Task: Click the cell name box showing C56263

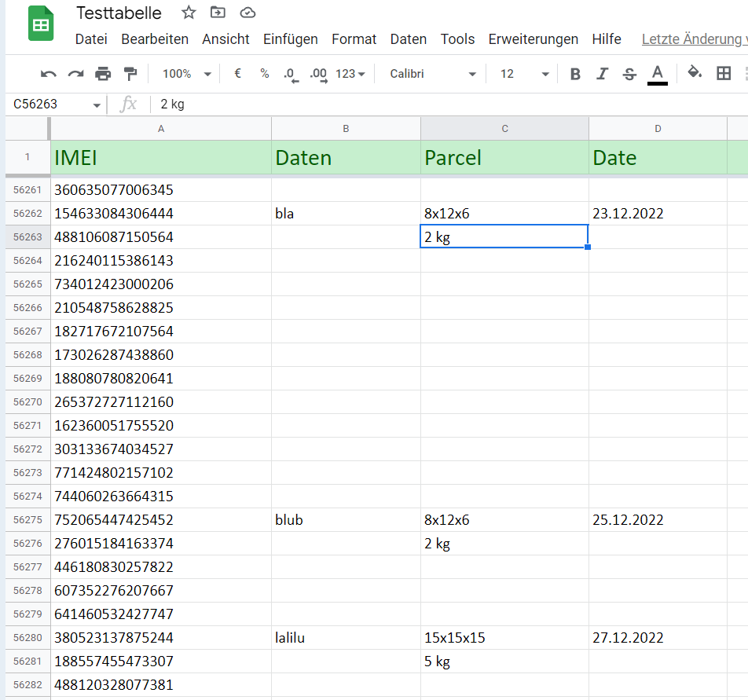Action: pyautogui.click(x=51, y=104)
